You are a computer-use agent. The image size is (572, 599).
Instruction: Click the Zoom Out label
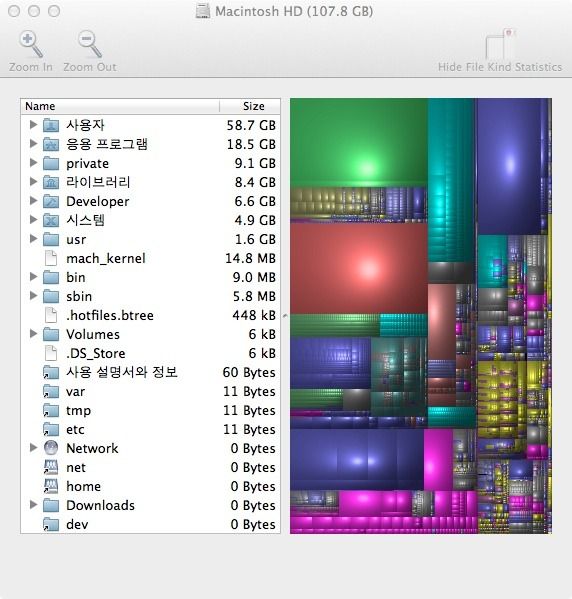pos(90,67)
